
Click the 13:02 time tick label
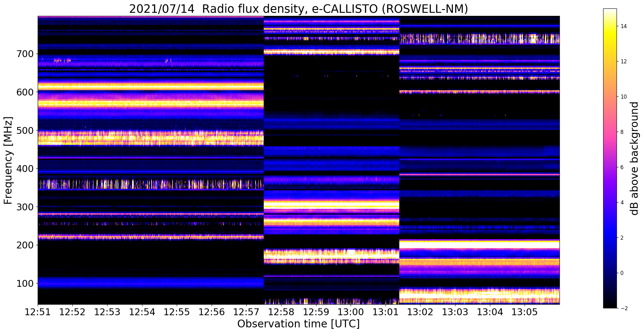421,312
